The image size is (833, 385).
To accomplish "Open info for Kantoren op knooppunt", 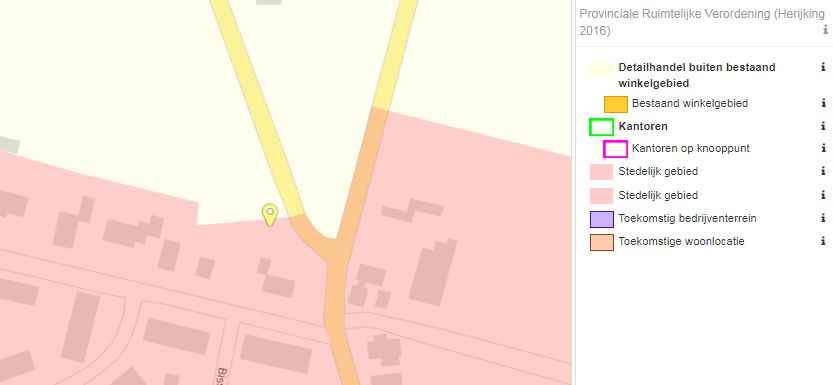I will tap(823, 148).
